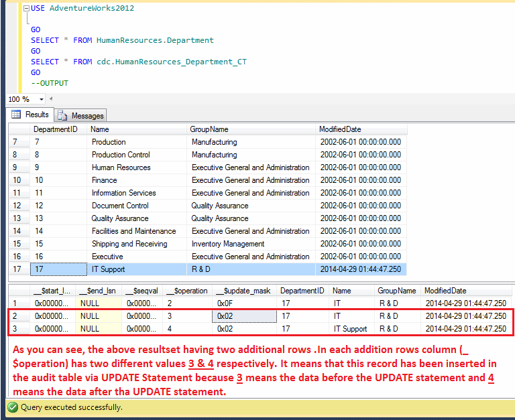The image size is (515, 420).
Task: Click the green query success status icon
Action: click(12, 407)
